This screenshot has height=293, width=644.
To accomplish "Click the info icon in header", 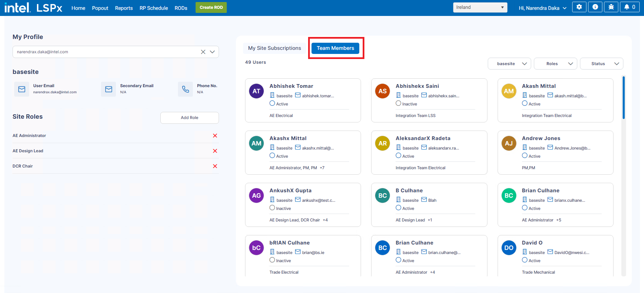I will (595, 7).
